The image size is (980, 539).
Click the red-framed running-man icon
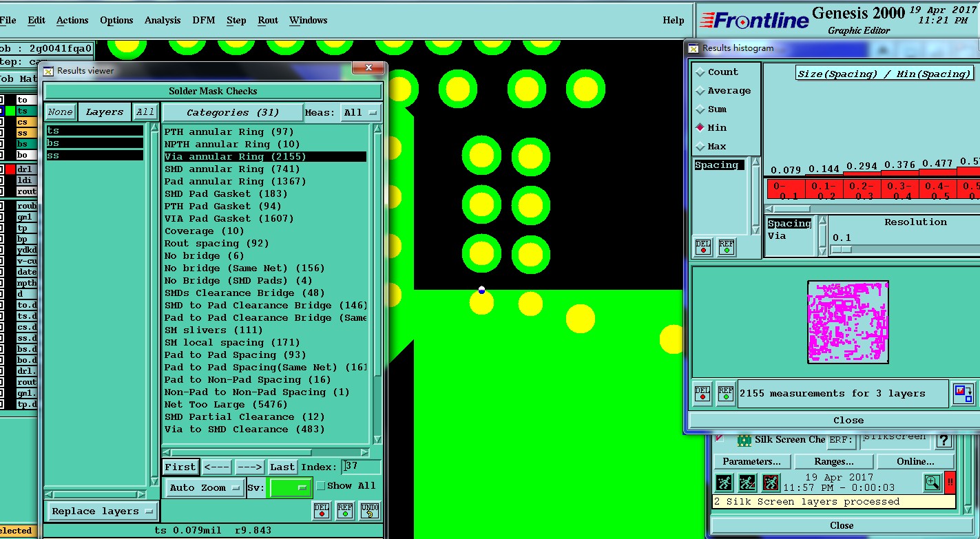770,483
